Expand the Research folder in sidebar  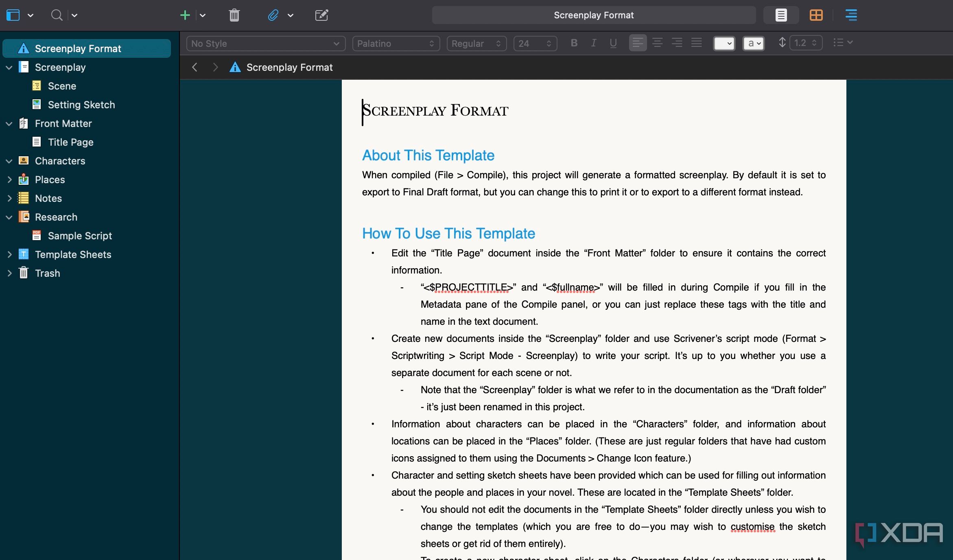[x=9, y=217]
